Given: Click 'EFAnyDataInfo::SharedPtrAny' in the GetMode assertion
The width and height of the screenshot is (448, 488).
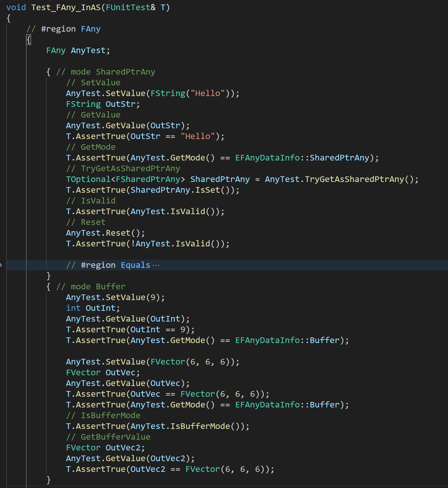Looking at the screenshot, I should coord(302,158).
